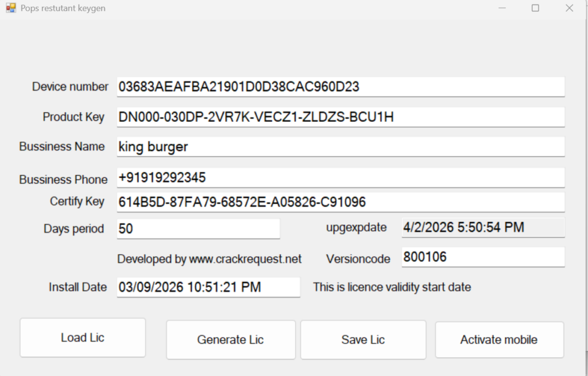Select the Bussiness Name input box
This screenshot has width=588, height=376.
341,146
